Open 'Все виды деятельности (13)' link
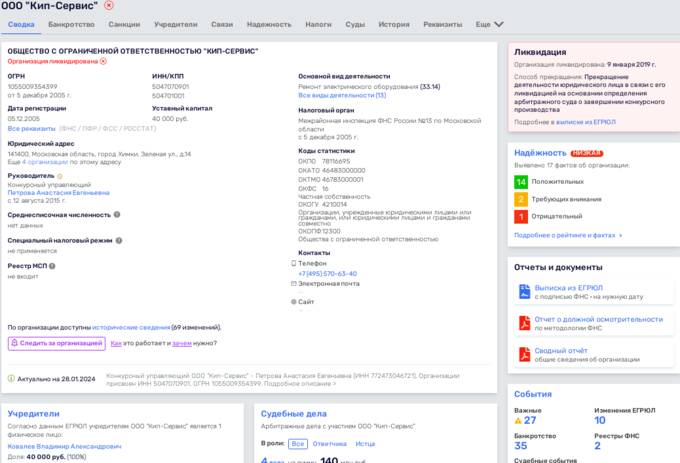Screen dimensions: 680x463 (x=342, y=95)
